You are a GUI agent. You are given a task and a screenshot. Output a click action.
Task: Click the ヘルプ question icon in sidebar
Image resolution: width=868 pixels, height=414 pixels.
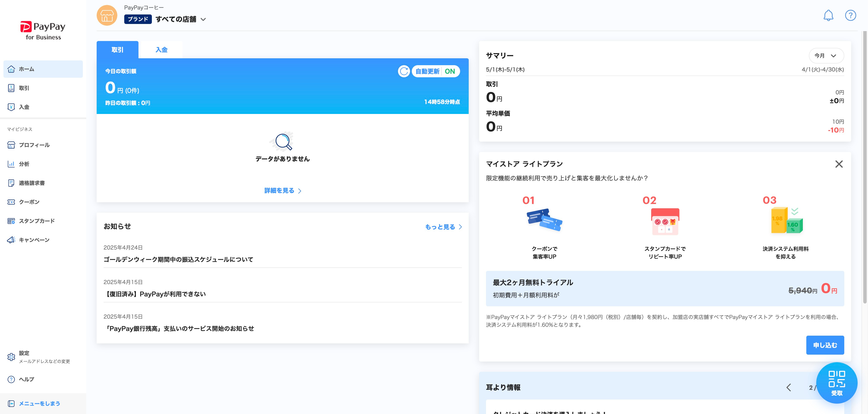pyautogui.click(x=11, y=379)
